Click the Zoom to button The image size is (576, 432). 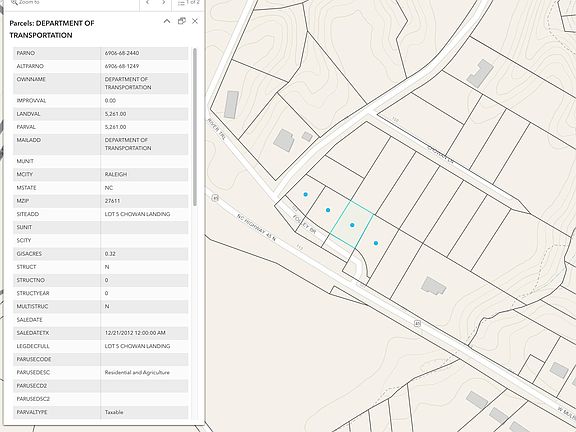click(26, 3)
